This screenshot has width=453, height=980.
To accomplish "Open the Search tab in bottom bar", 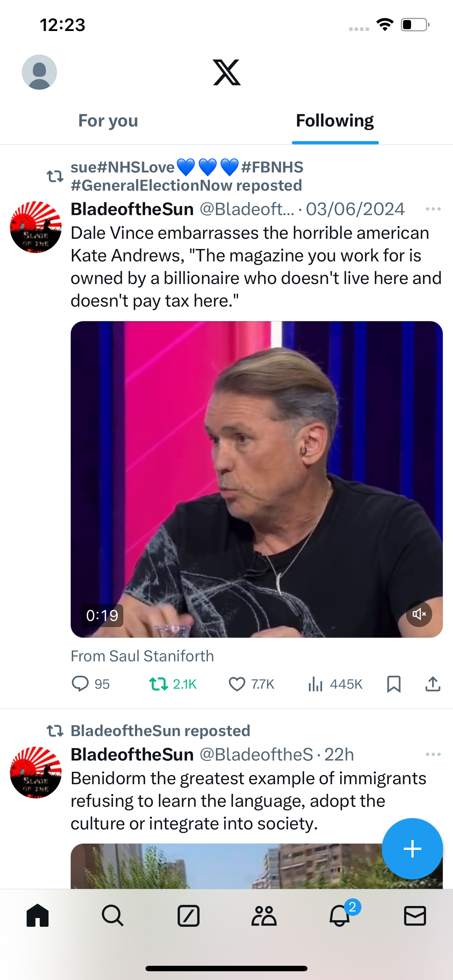I will [113, 915].
